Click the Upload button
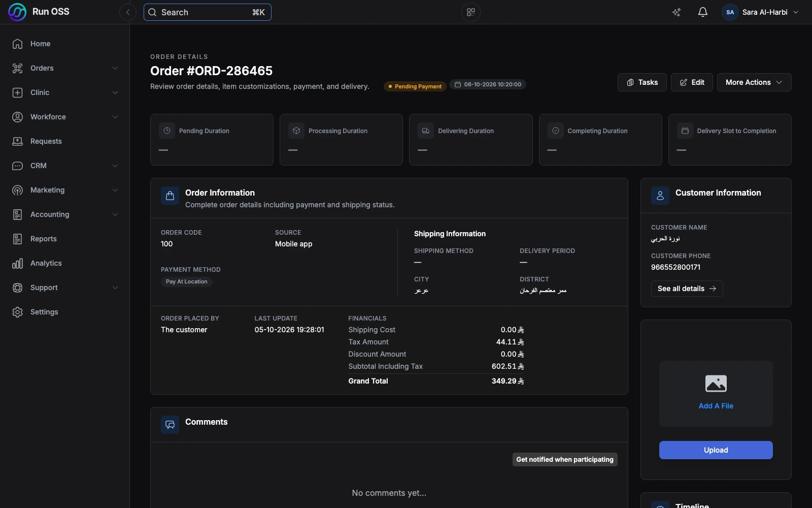Screen dimensions: 812x508 [716, 450]
